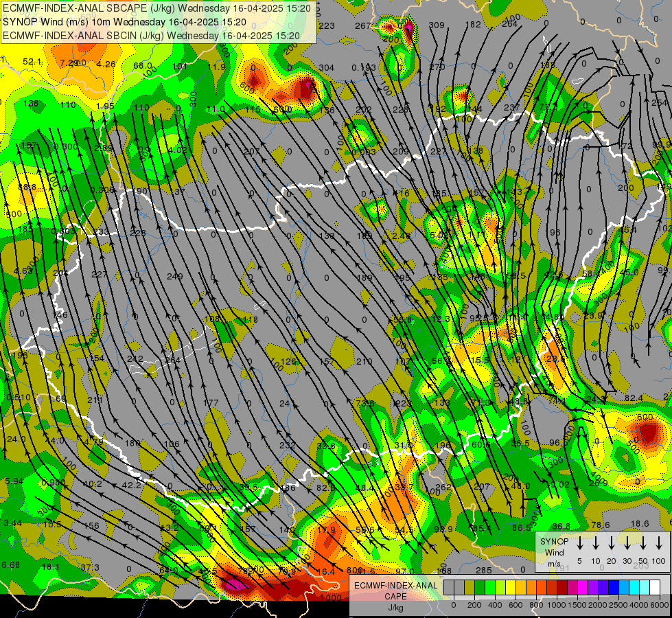Click the map value 68.0
This screenshot has height=618, width=672.
click(143, 66)
